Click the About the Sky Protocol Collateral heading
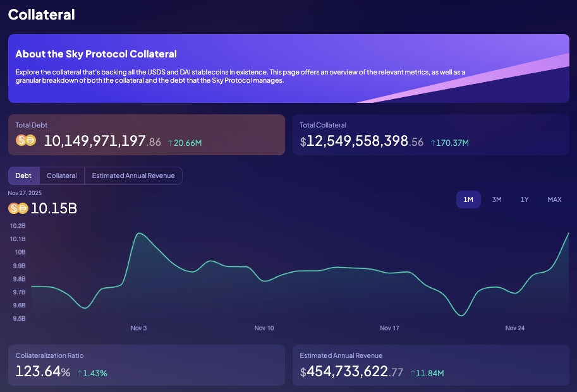 (x=96, y=54)
